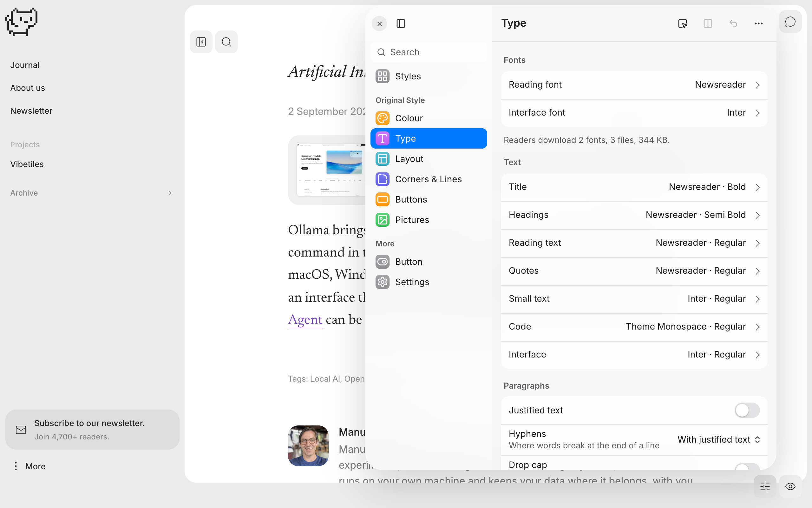Go to Journal page
The height and width of the screenshot is (508, 812).
pos(25,65)
